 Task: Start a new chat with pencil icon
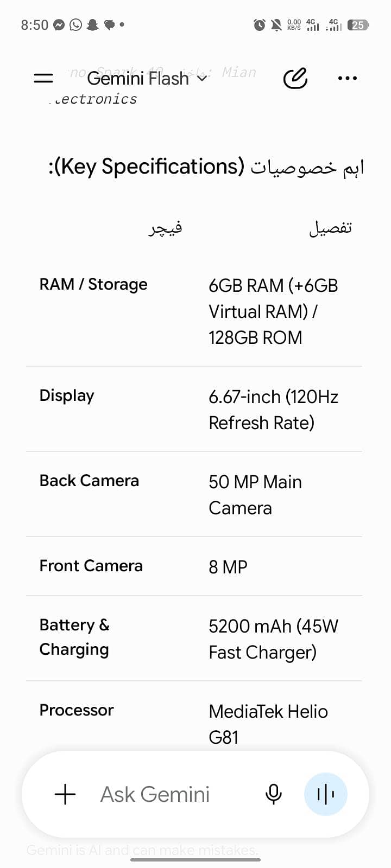click(295, 79)
